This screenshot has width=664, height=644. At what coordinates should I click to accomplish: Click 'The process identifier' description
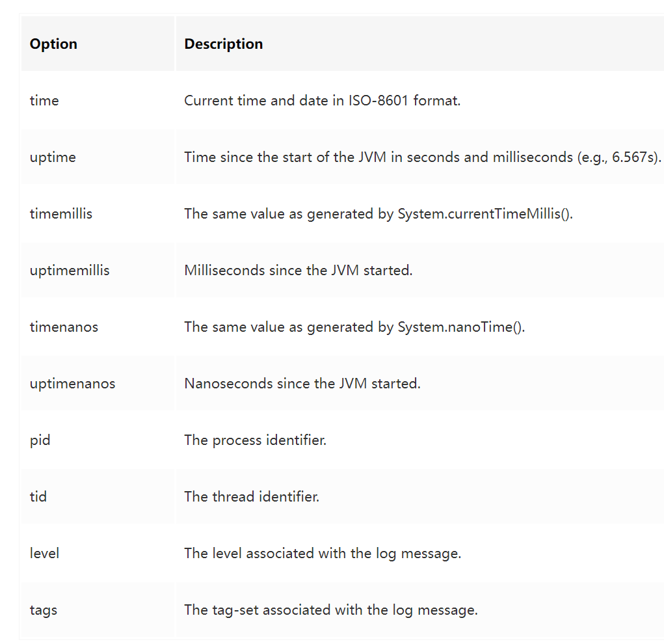[x=256, y=440]
